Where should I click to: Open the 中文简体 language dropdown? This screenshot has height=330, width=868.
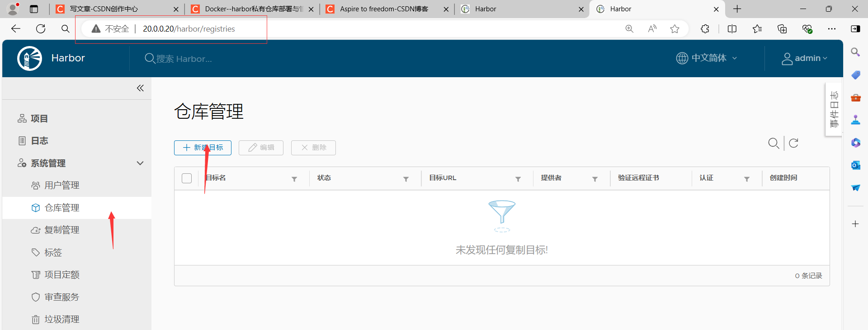(707, 58)
